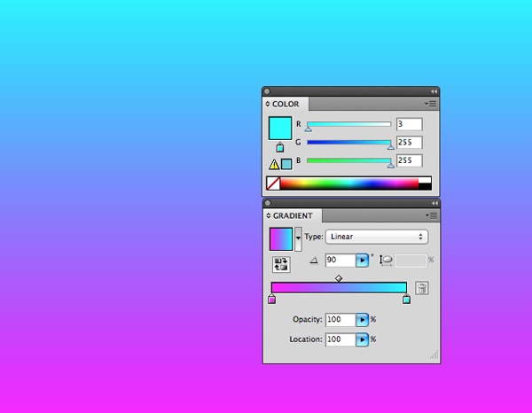The width and height of the screenshot is (532, 413).
Task: Click the Gradient panel resize grip corner
Action: (x=434, y=355)
